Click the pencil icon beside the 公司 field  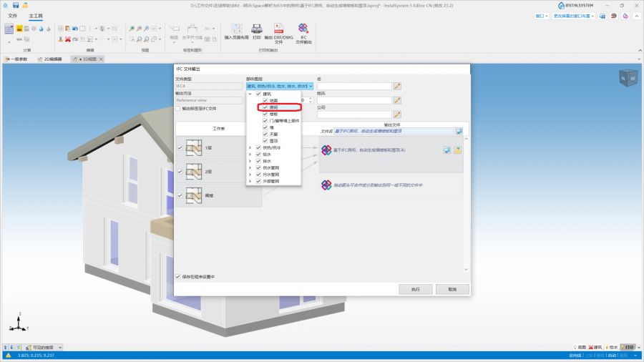point(397,114)
